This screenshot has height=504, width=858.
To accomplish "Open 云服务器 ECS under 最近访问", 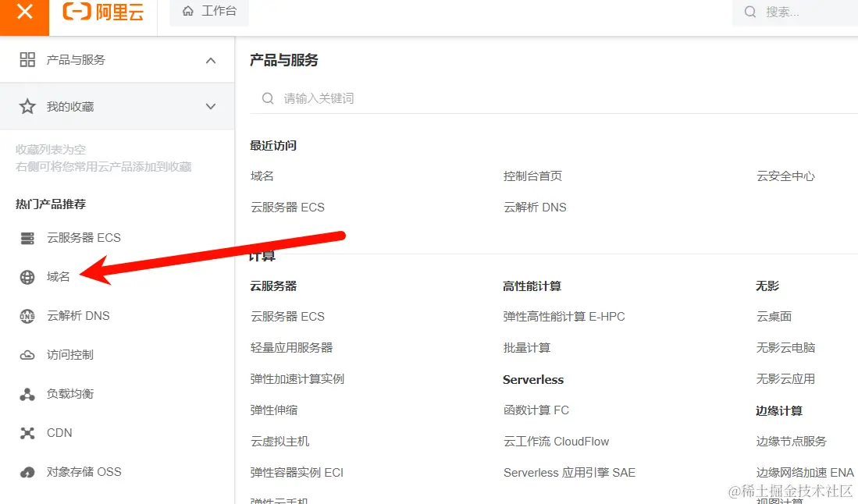I will (287, 208).
